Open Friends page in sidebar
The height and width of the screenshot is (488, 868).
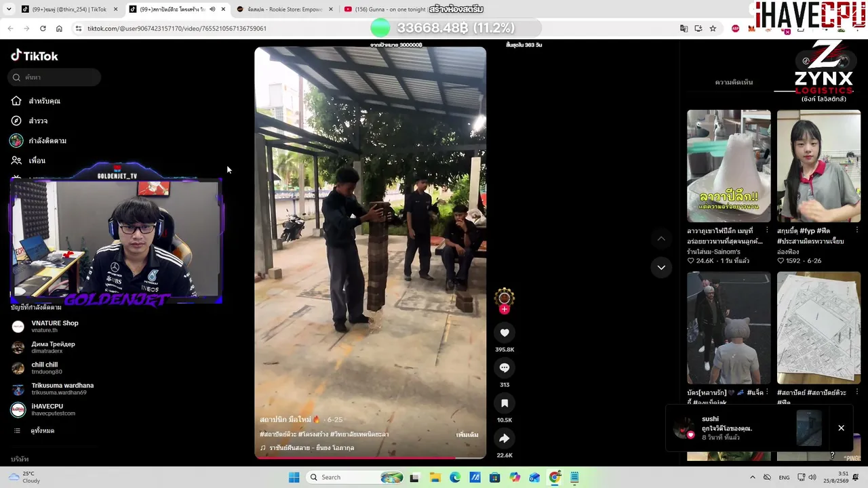tap(28, 161)
